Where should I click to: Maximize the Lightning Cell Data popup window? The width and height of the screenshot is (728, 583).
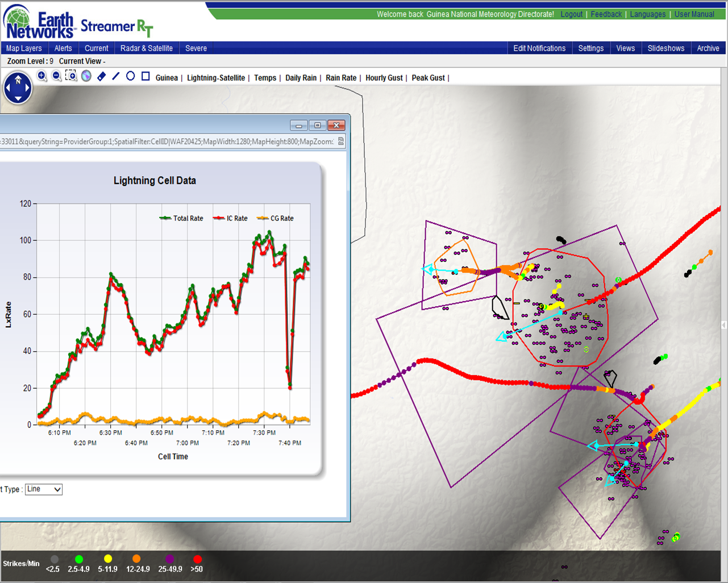318,125
